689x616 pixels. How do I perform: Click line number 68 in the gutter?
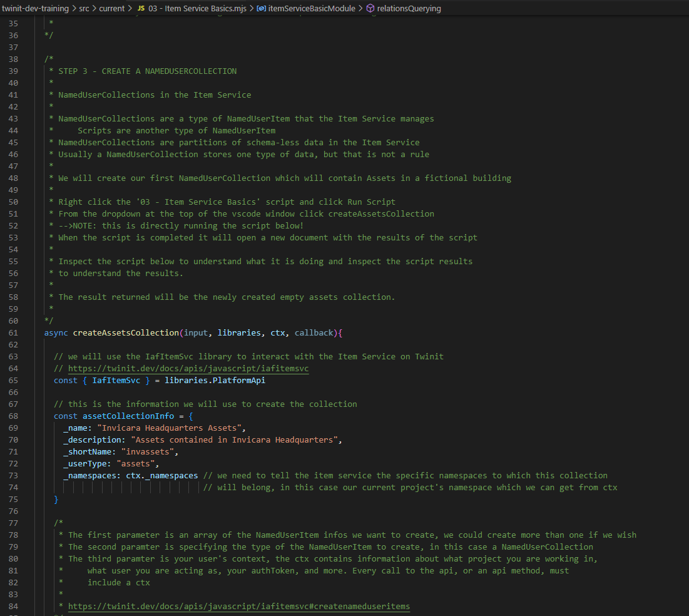(13, 416)
